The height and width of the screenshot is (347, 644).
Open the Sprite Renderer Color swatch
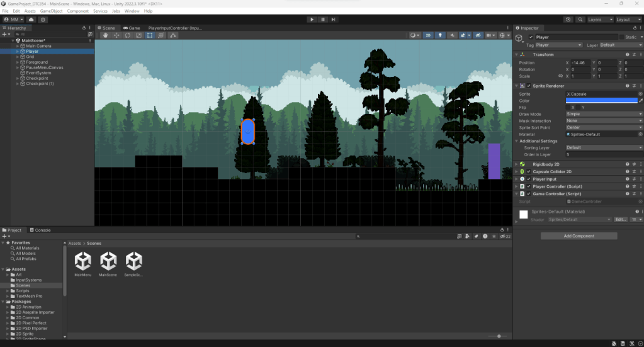click(601, 100)
